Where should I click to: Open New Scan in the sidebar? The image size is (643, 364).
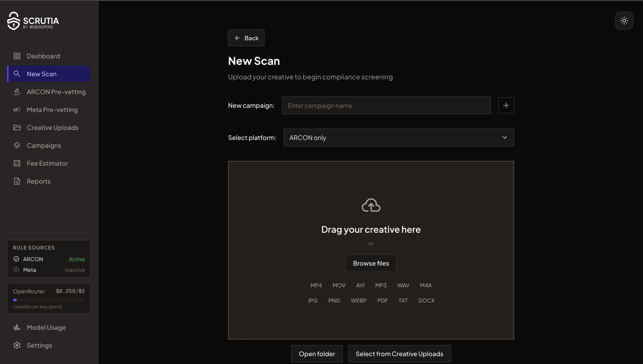pos(49,74)
